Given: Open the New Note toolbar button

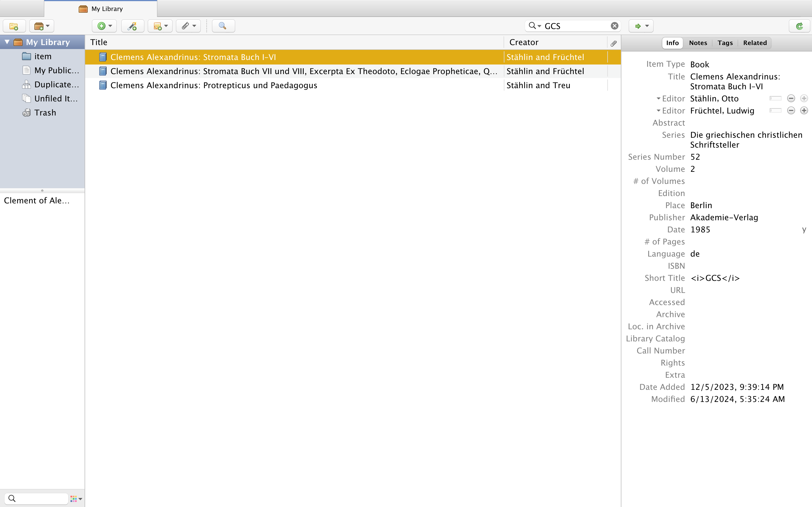Looking at the screenshot, I should coord(160,26).
